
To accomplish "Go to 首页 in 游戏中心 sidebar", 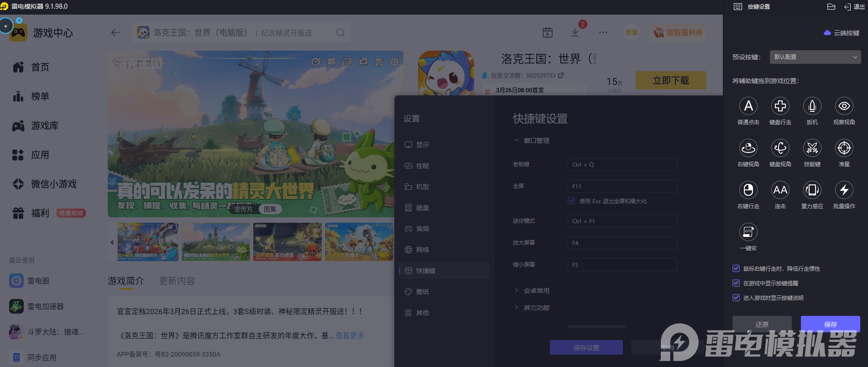I will tap(31, 67).
